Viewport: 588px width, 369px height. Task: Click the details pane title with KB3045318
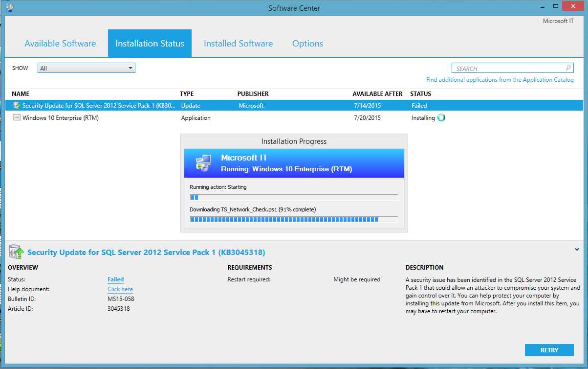(x=146, y=253)
